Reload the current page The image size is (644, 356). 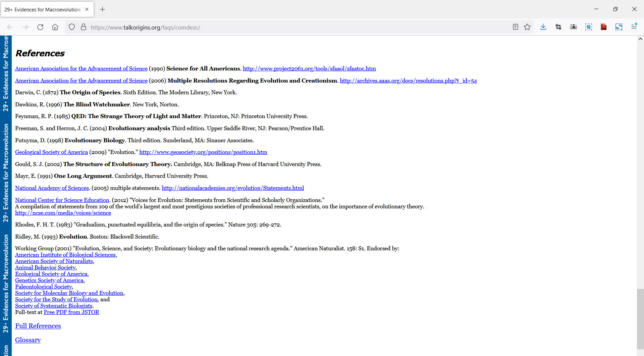[x=40, y=27]
